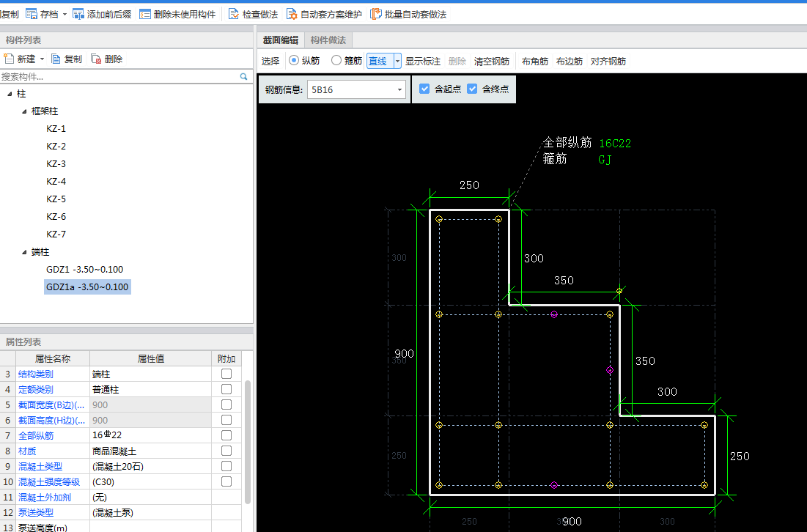Click 显示标注 button

422,62
